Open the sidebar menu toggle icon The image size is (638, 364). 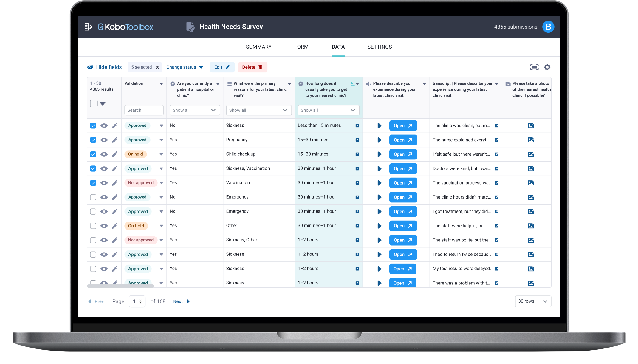(x=88, y=27)
